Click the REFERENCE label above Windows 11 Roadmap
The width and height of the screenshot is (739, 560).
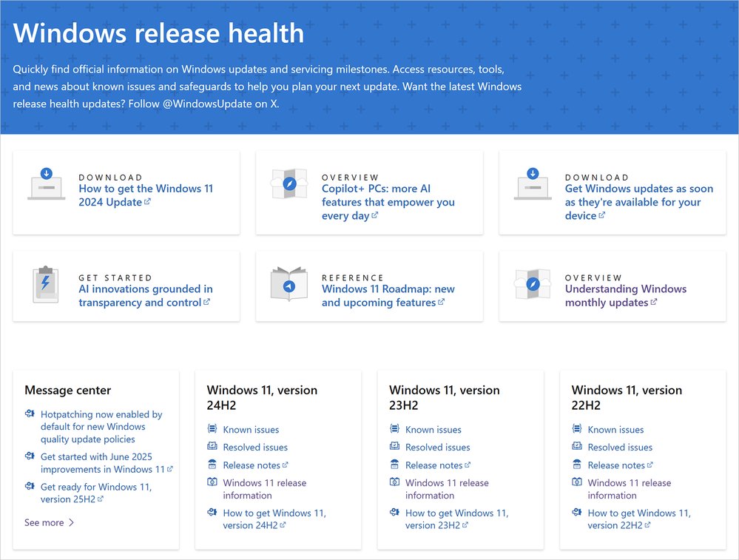point(353,277)
